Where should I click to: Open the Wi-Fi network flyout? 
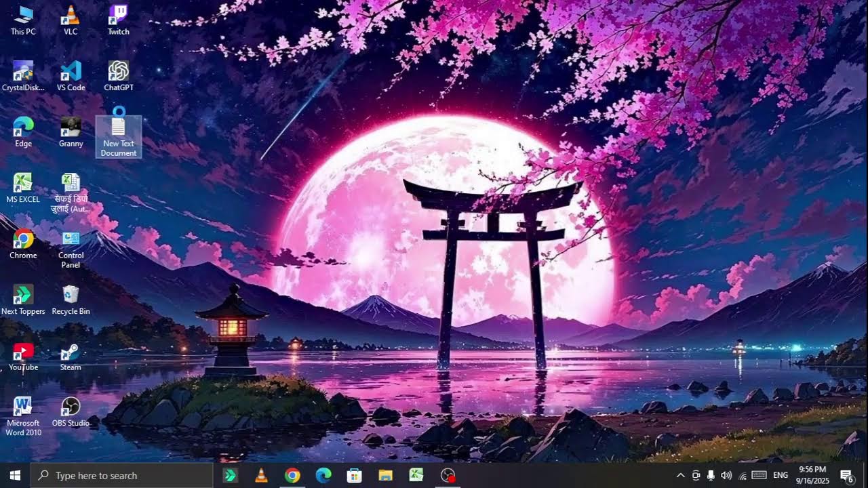(x=743, y=475)
